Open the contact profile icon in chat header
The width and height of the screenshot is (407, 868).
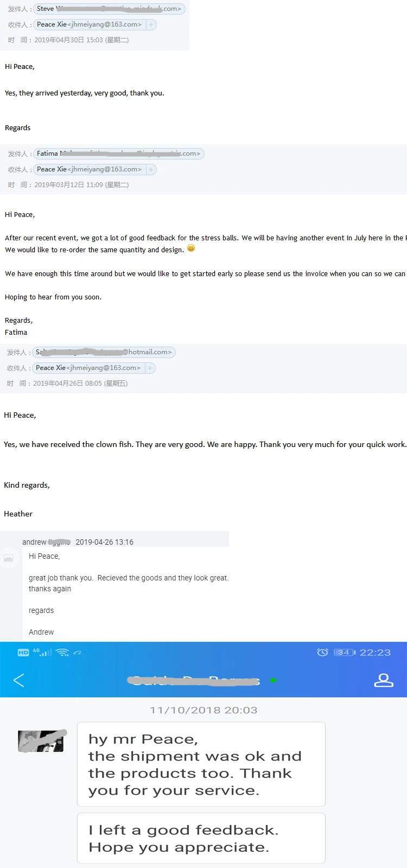pos(383,680)
